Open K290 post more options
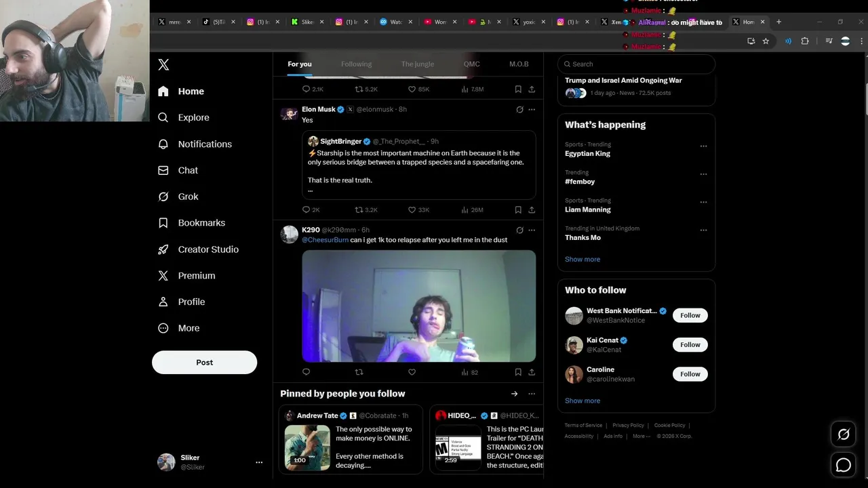The image size is (868, 488). coord(532,230)
